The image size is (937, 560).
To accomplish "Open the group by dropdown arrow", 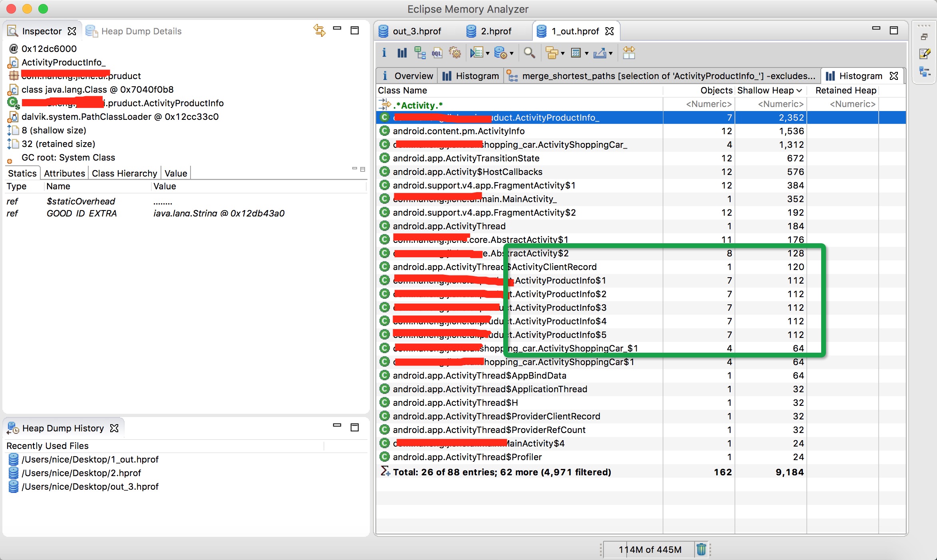I will click(562, 54).
